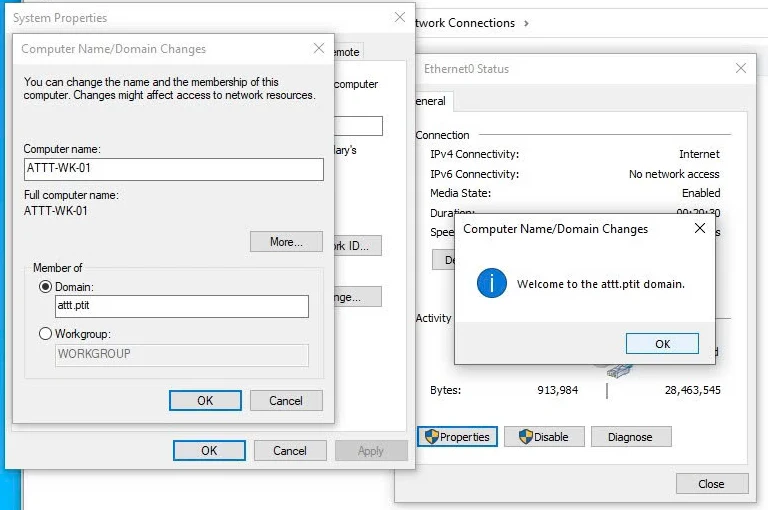The height and width of the screenshot is (510, 768).
Task: Click the Media State Enabled value
Action: point(701,193)
